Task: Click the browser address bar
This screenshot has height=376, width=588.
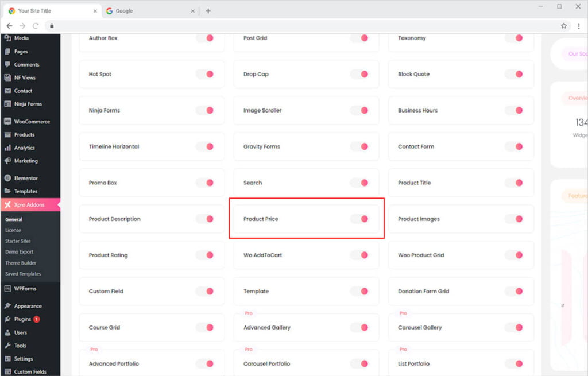Action: (x=287, y=26)
